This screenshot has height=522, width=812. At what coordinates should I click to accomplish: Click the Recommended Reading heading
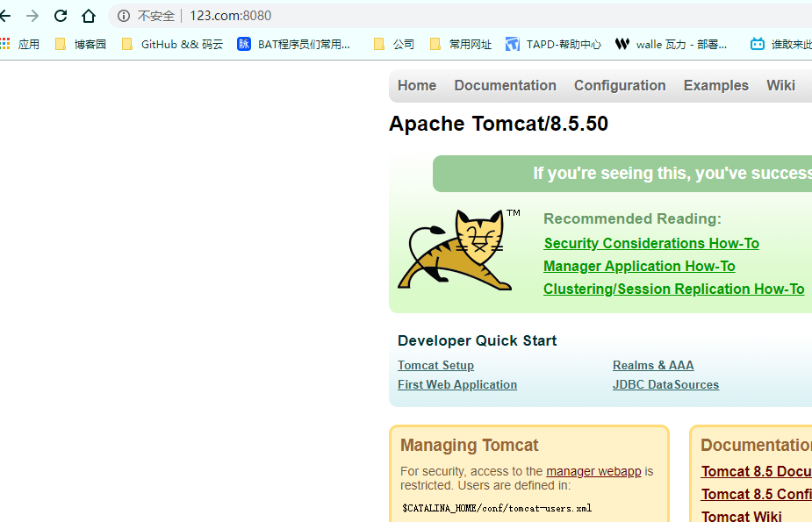coord(632,218)
